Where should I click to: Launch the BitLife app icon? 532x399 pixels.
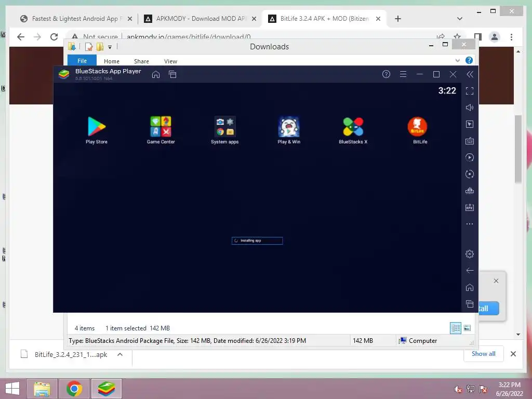coord(417,127)
